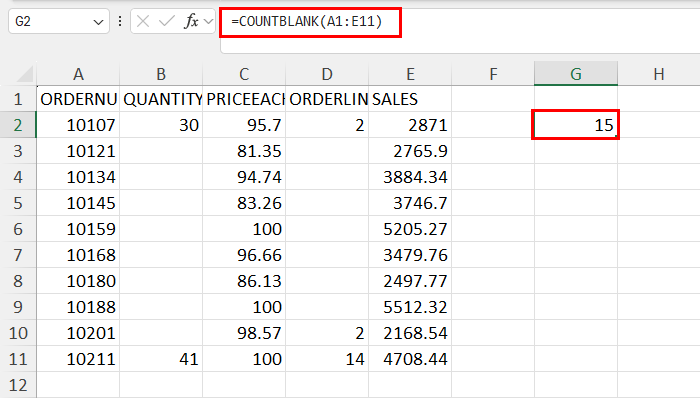Select cell with order number 10188

[x=78, y=307]
